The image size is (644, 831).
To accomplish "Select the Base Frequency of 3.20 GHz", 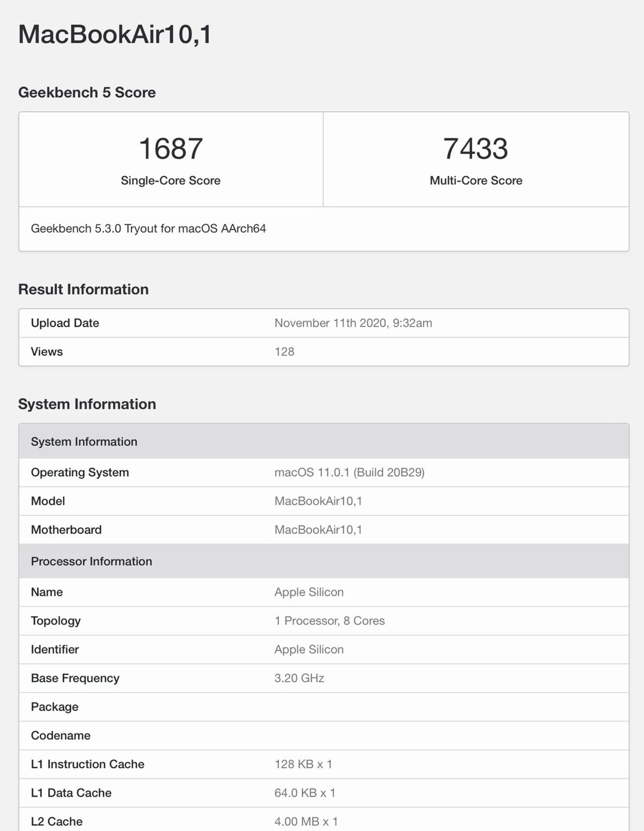I will coord(299,678).
